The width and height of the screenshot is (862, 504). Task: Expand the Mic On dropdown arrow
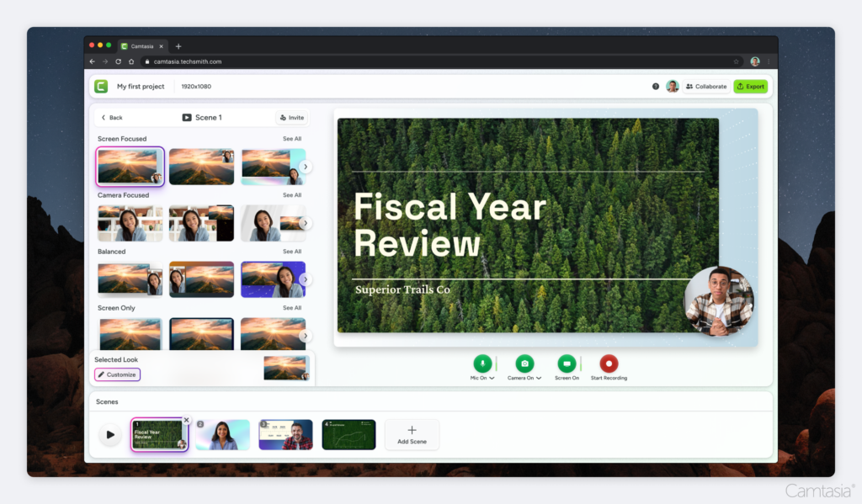(x=492, y=379)
